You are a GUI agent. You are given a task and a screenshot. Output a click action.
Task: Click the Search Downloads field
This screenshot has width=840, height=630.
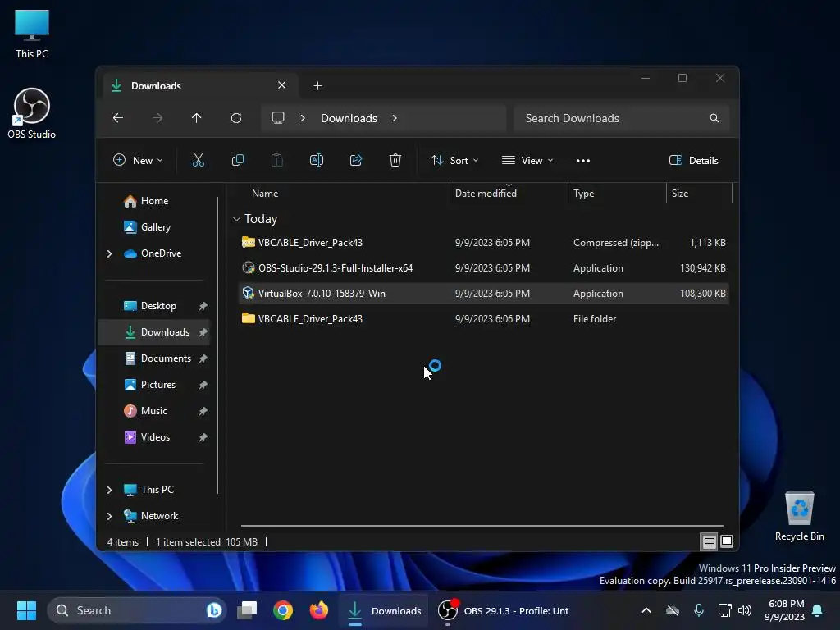pos(622,118)
